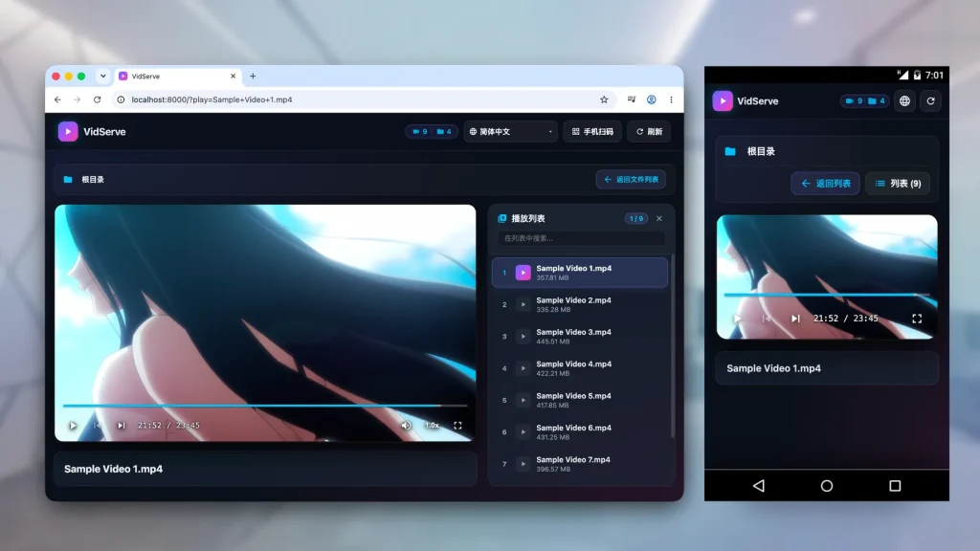Go back in the Chrome browser
The height and width of the screenshot is (551, 980).
[x=57, y=99]
